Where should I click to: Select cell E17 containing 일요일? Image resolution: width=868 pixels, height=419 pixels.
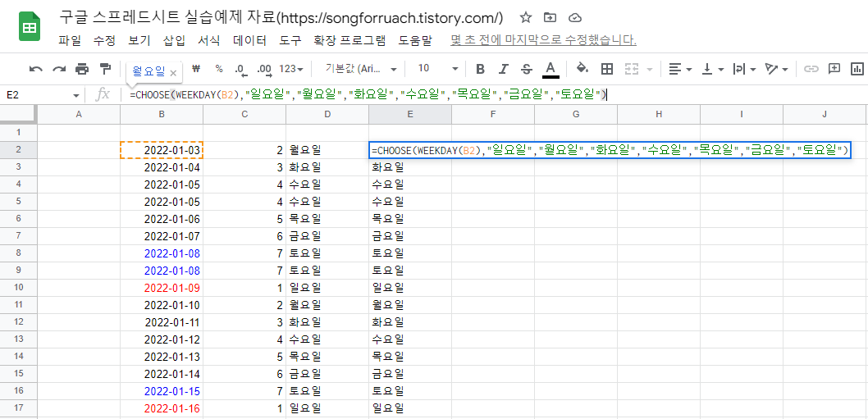(x=410, y=408)
